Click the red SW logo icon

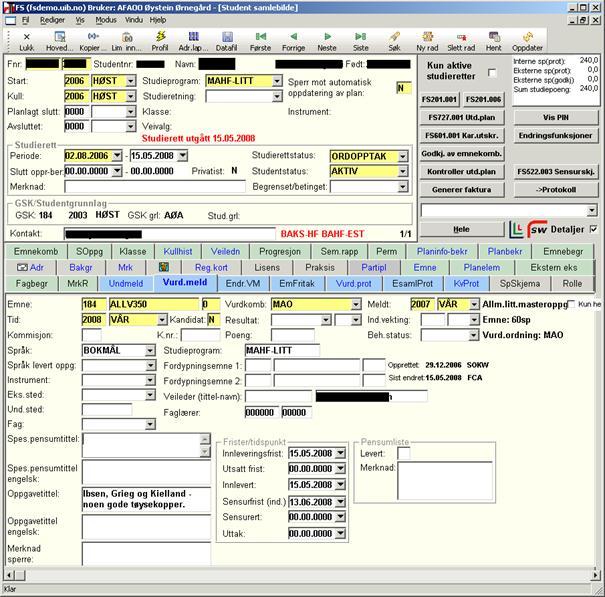click(537, 229)
